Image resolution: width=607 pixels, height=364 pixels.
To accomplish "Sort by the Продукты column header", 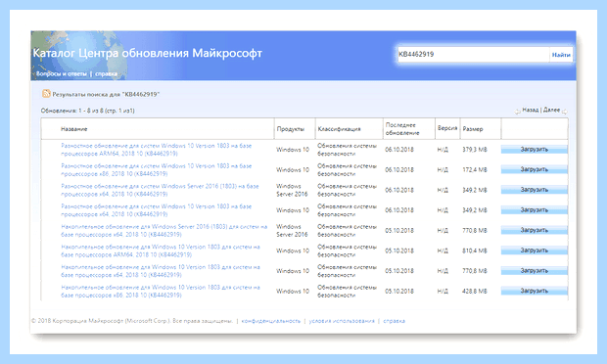I will [x=291, y=129].
